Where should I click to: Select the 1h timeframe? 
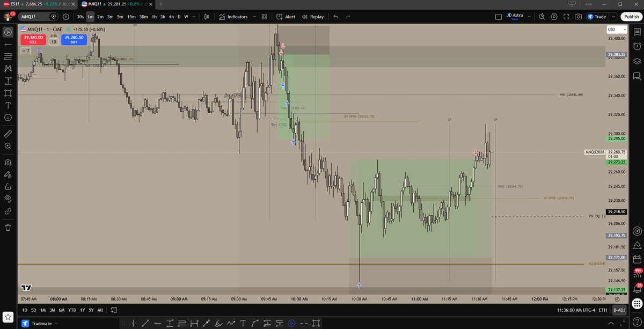tap(155, 17)
